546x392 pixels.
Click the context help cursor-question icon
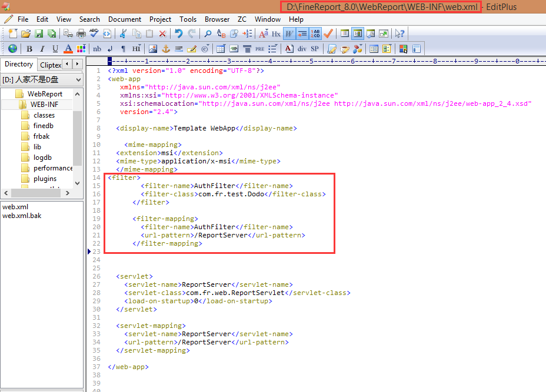coord(399,33)
